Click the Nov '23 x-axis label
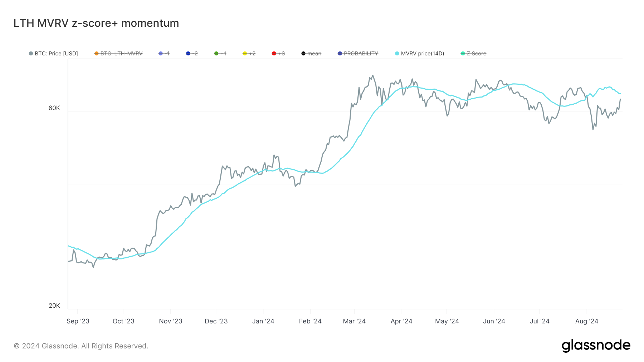This screenshot has width=644, height=362. (171, 321)
